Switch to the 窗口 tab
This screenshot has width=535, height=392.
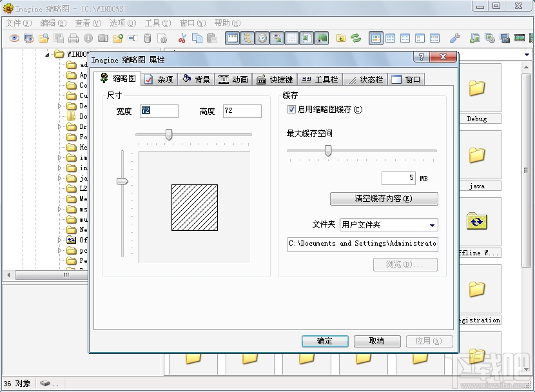point(406,79)
